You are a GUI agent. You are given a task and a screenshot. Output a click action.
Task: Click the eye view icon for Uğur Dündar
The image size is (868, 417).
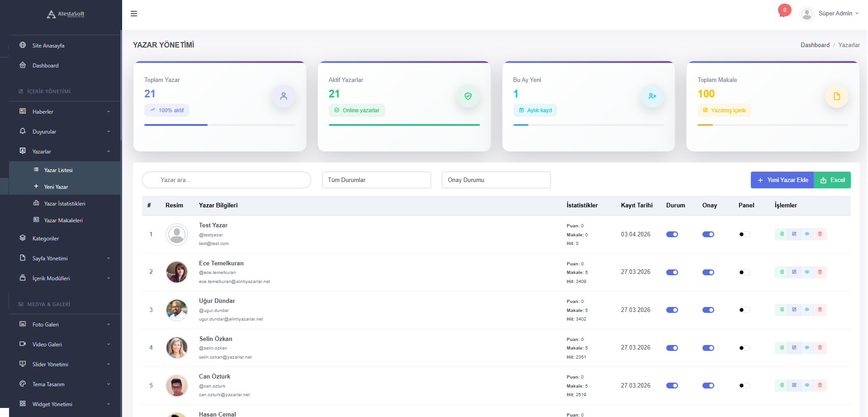(807, 310)
